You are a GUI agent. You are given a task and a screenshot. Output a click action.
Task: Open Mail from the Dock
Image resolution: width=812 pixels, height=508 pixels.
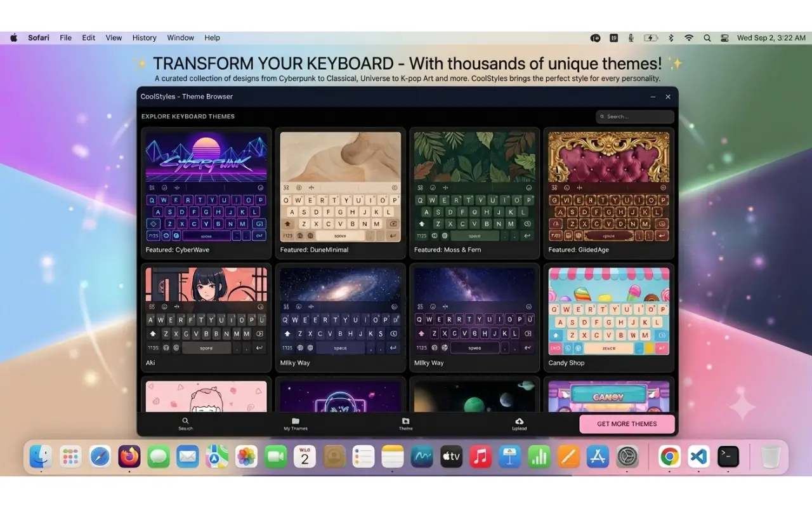(188, 456)
